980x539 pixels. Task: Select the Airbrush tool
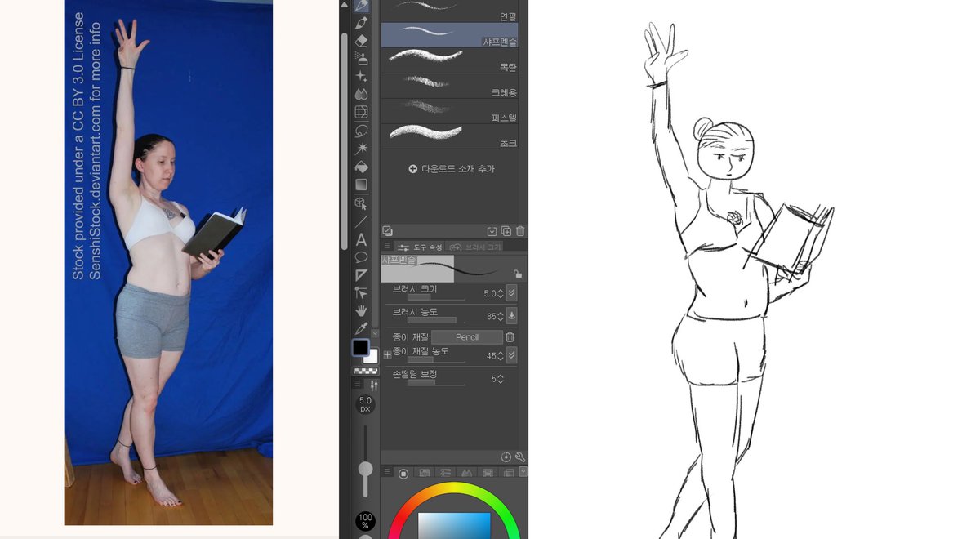click(x=361, y=58)
